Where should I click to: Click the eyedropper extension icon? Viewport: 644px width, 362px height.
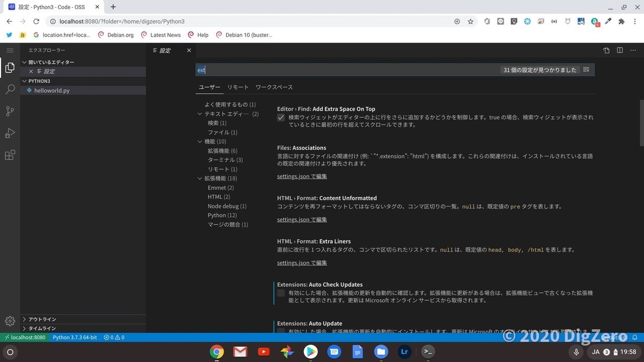[608, 21]
